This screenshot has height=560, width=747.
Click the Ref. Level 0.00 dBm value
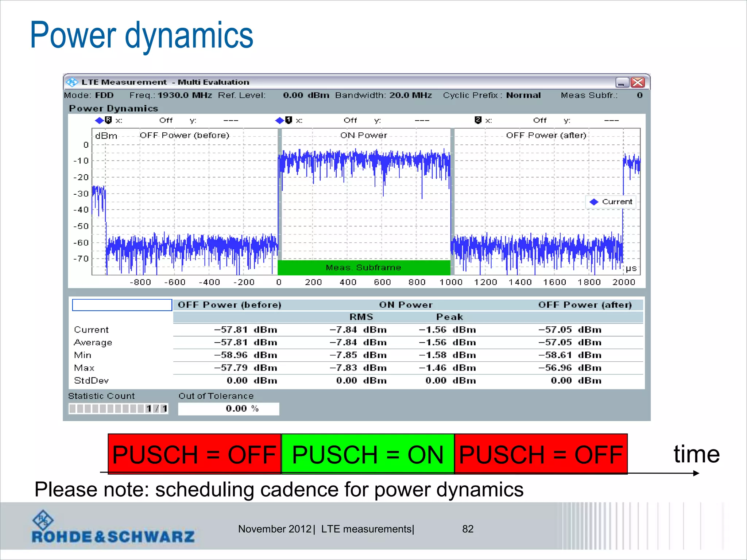[306, 95]
